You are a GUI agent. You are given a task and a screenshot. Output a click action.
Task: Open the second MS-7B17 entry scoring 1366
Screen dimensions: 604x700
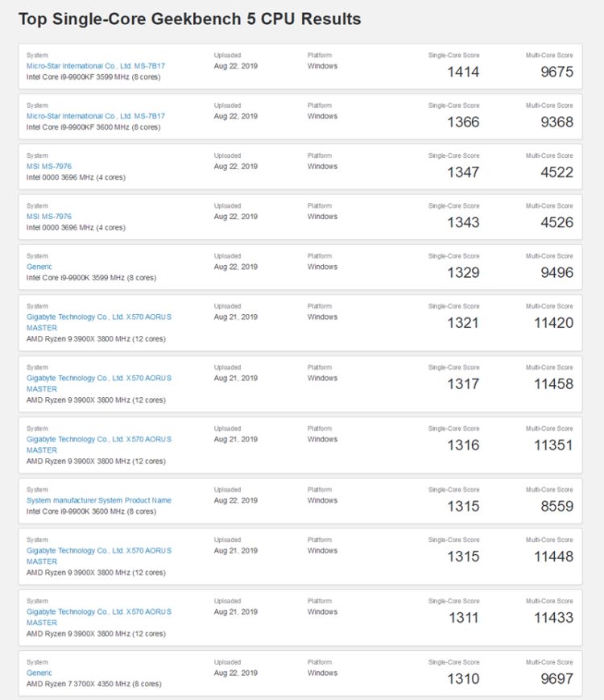(x=97, y=116)
